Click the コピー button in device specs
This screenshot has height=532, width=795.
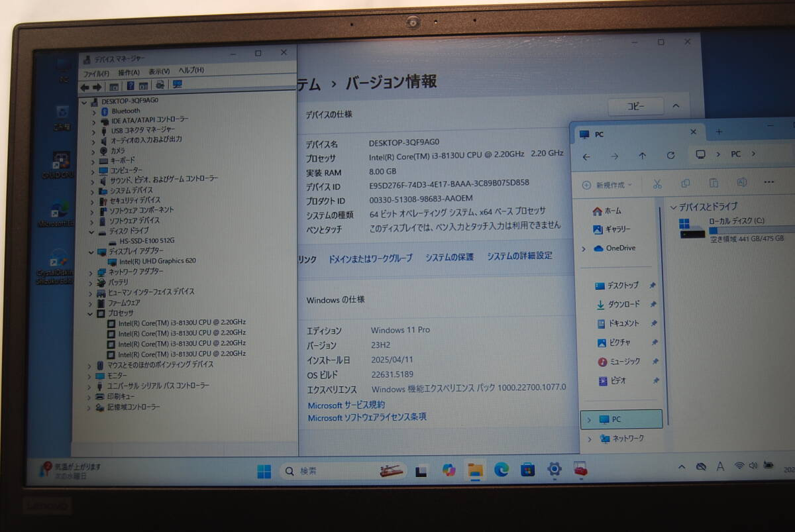click(635, 107)
